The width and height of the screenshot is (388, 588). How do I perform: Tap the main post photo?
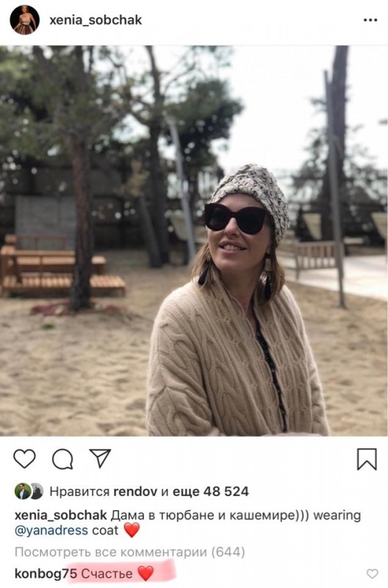[194, 241]
